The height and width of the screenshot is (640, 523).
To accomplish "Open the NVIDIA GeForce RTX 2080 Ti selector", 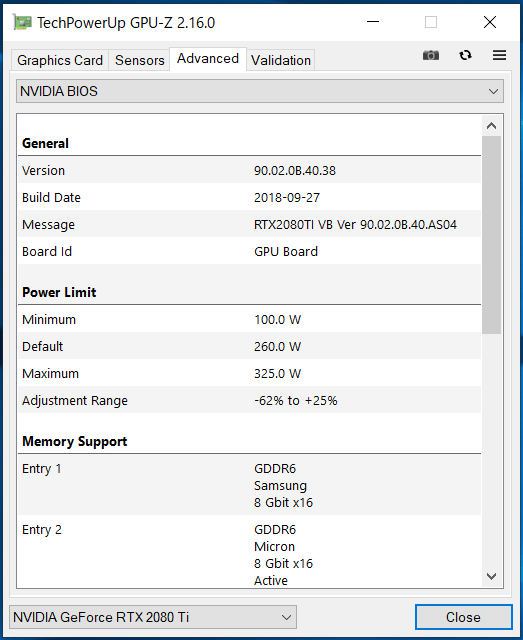I will [153, 617].
